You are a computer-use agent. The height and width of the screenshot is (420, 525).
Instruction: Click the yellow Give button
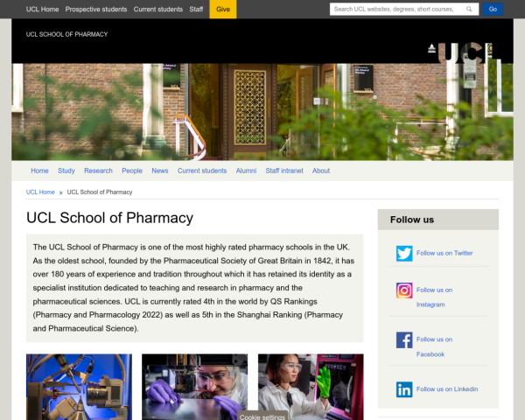pos(223,9)
